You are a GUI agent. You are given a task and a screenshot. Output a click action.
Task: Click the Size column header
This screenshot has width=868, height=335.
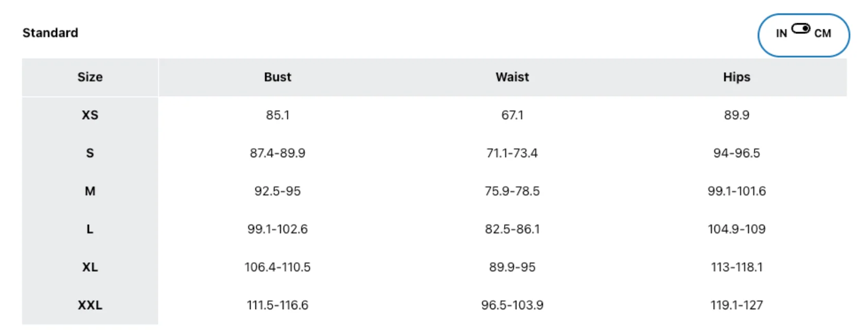[90, 77]
